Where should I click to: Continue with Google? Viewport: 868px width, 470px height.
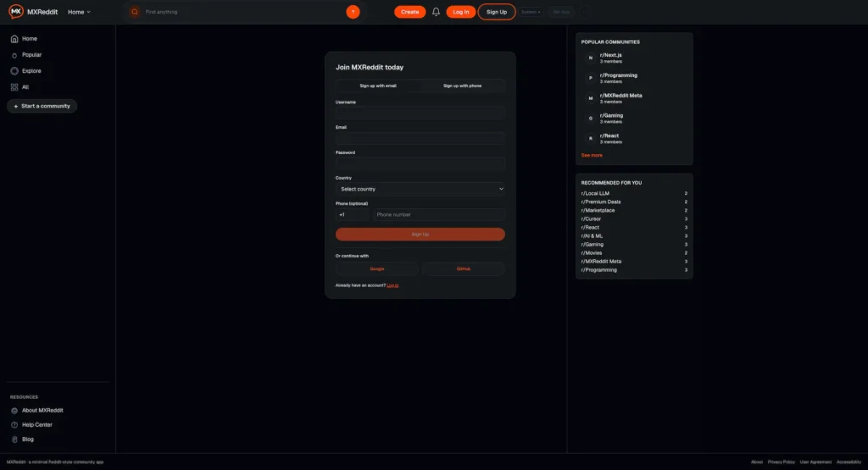pos(377,268)
